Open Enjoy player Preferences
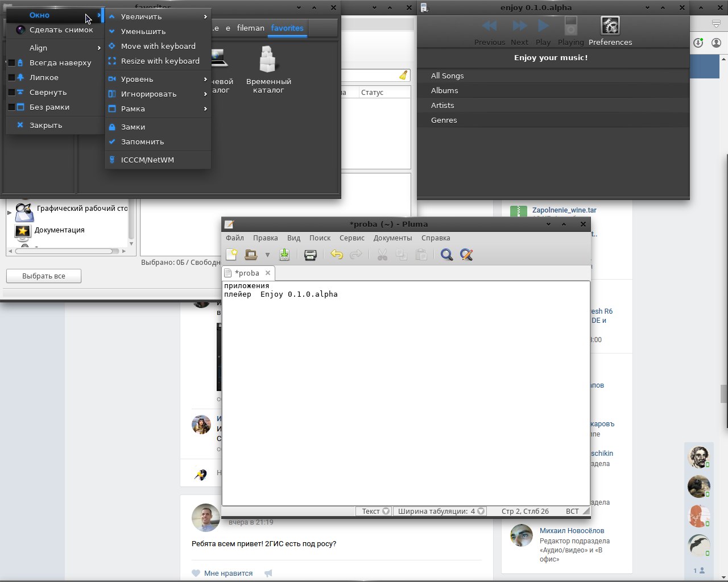 (610, 32)
